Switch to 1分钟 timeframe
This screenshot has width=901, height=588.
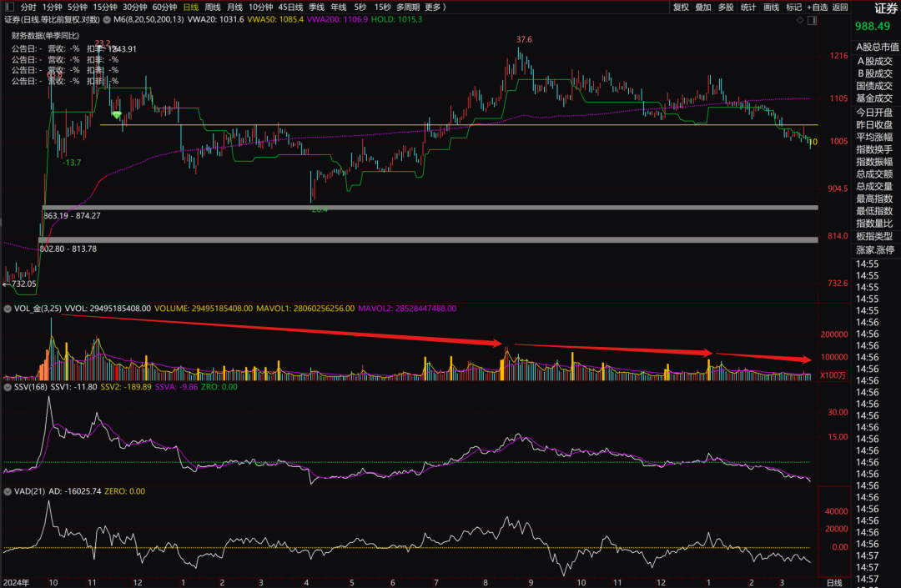tap(53, 8)
